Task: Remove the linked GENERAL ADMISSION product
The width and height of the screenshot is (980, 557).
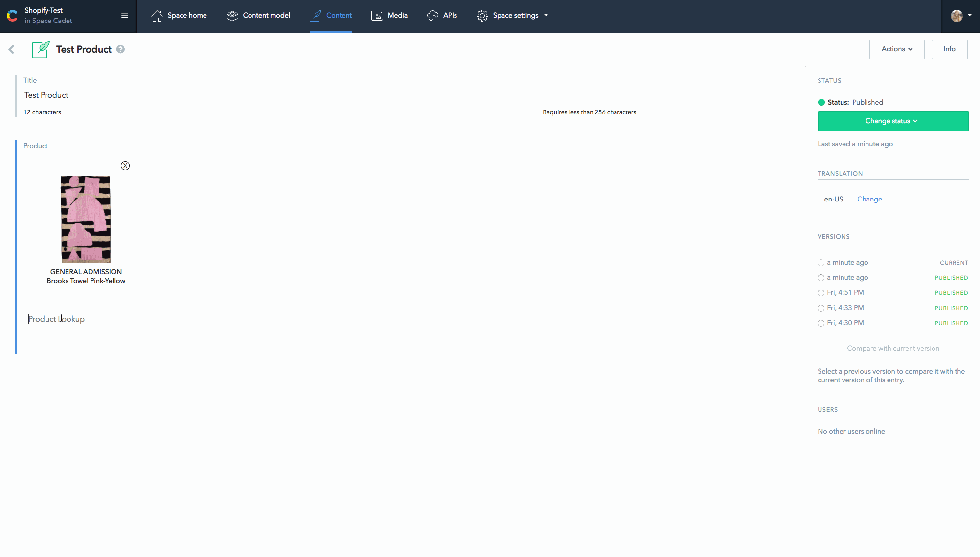Action: (125, 166)
